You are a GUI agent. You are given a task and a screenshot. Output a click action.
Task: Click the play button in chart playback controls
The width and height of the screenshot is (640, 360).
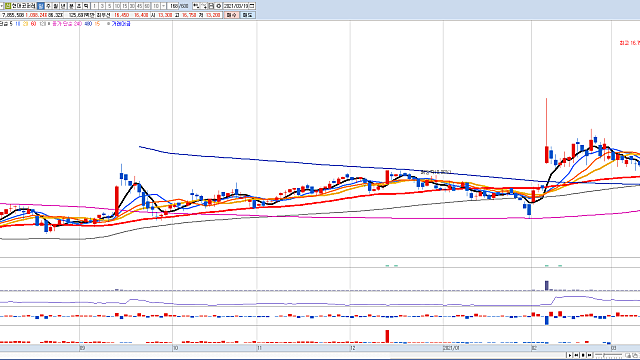(570, 355)
